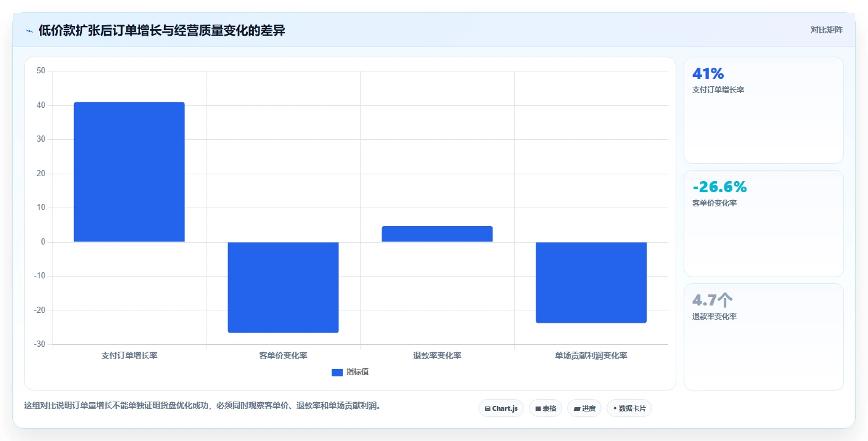Click the 单场贡献利润变化率 bar
This screenshot has width=868, height=441.
click(x=591, y=282)
